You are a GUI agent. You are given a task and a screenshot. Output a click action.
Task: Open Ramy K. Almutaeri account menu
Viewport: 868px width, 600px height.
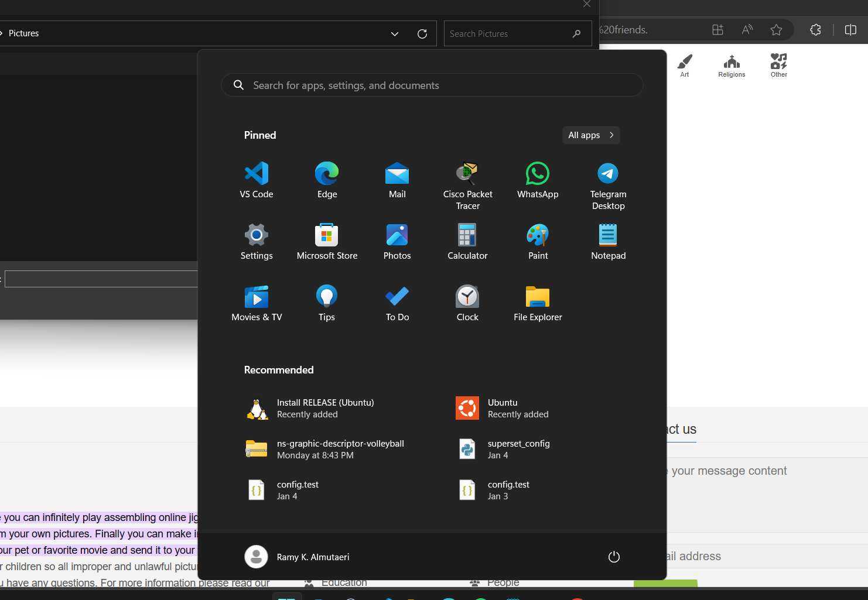297,557
